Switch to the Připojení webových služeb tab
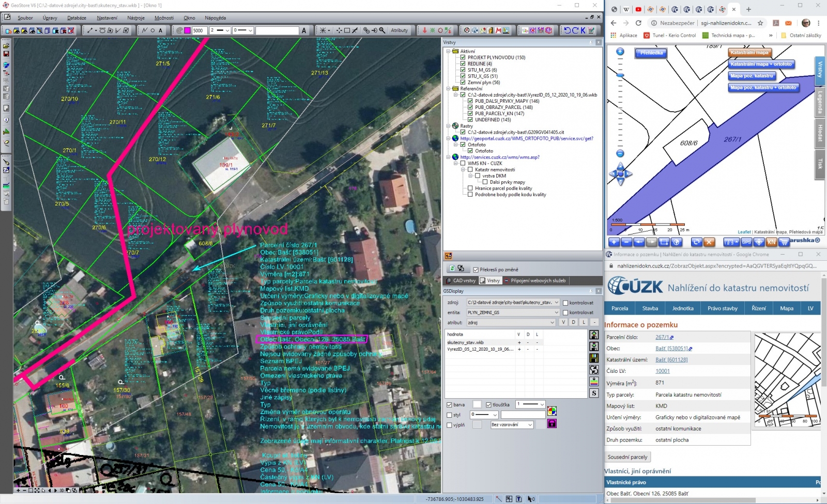The height and width of the screenshot is (504, 827). coord(535,281)
